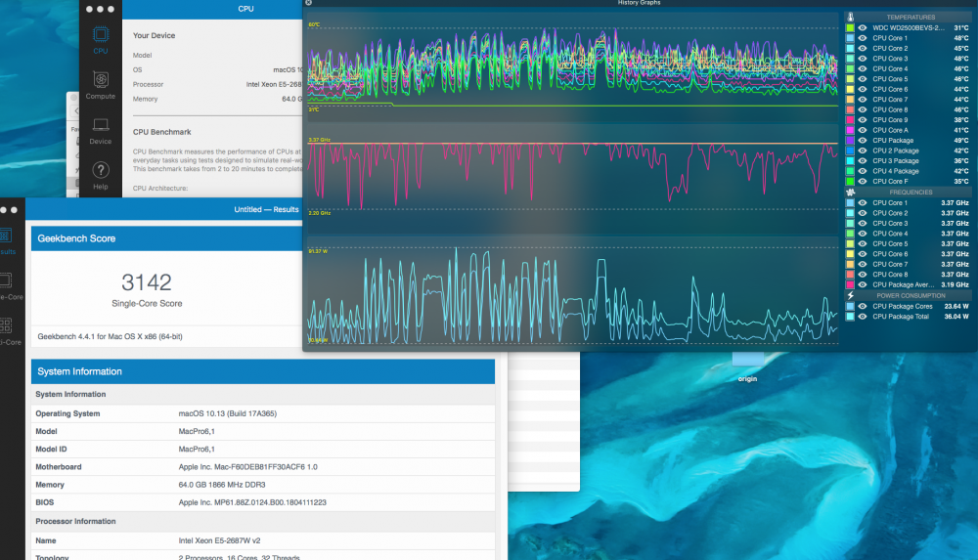Image resolution: width=978 pixels, height=560 pixels.
Task: Open Help from the Geekbench sidebar
Action: [x=101, y=176]
